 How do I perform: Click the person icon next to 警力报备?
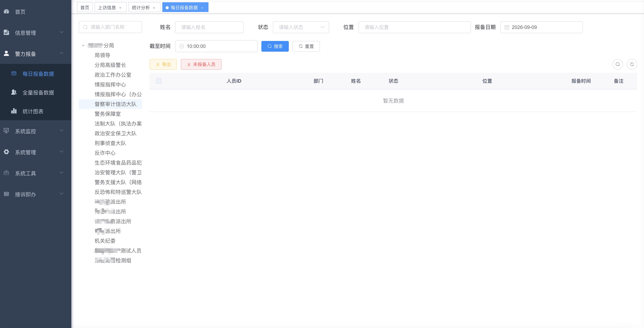(x=7, y=54)
